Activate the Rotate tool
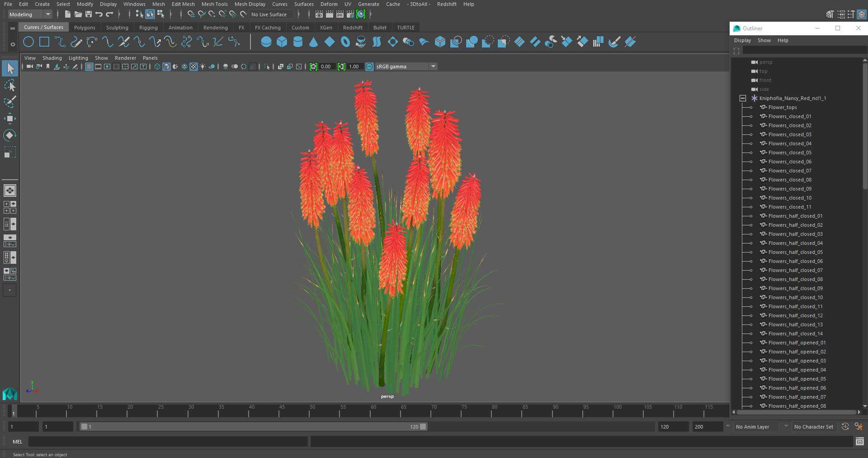 click(x=10, y=135)
